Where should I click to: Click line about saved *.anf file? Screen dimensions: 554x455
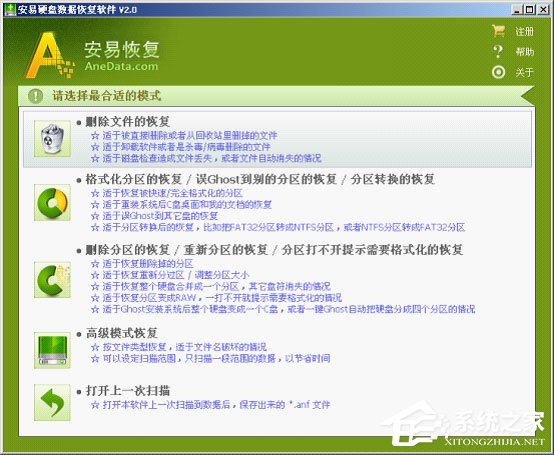coord(211,404)
